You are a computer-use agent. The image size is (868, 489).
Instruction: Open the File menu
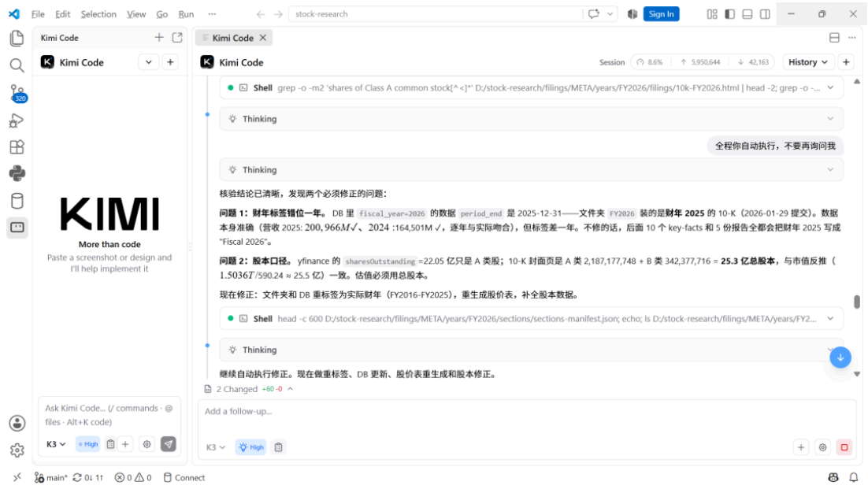pos(38,14)
